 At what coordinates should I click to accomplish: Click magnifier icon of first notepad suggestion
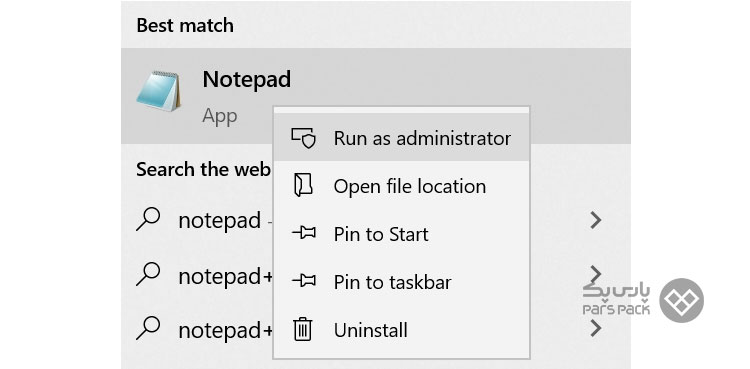point(148,219)
